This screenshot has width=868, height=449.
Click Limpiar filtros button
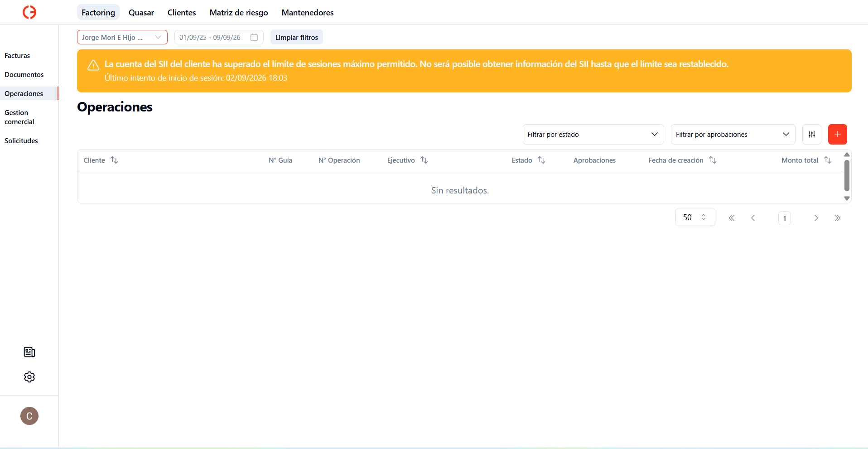[297, 37]
